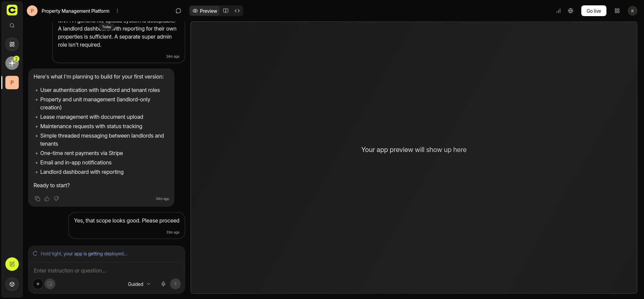
Task: Open the grid apps icon near Go live
Action: (x=617, y=11)
